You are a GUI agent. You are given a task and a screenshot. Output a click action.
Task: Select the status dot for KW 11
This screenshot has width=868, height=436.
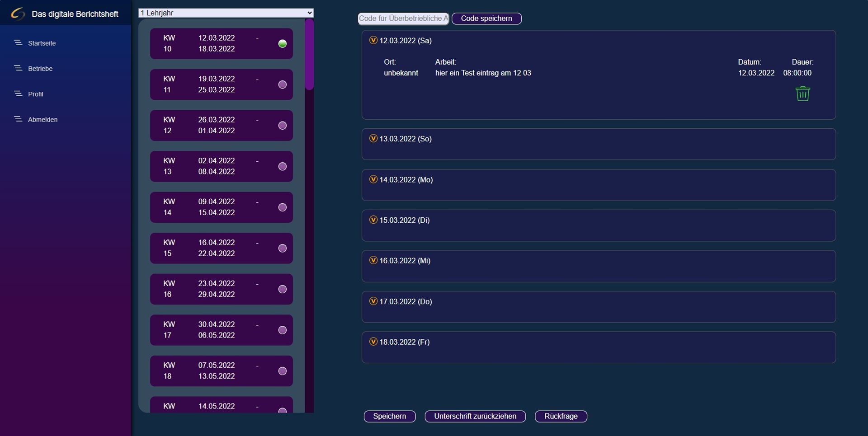283,84
